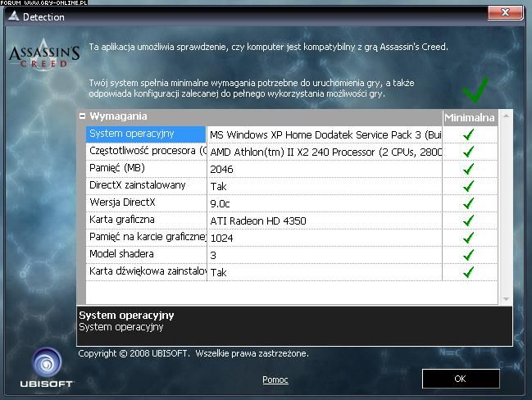Select the Model shadera row label

[x=146, y=254]
